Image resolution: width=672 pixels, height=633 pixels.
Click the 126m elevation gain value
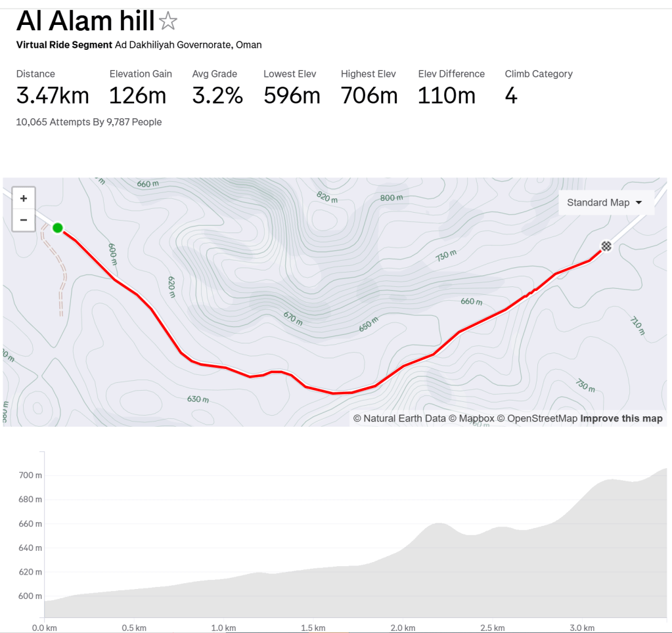pyautogui.click(x=137, y=96)
